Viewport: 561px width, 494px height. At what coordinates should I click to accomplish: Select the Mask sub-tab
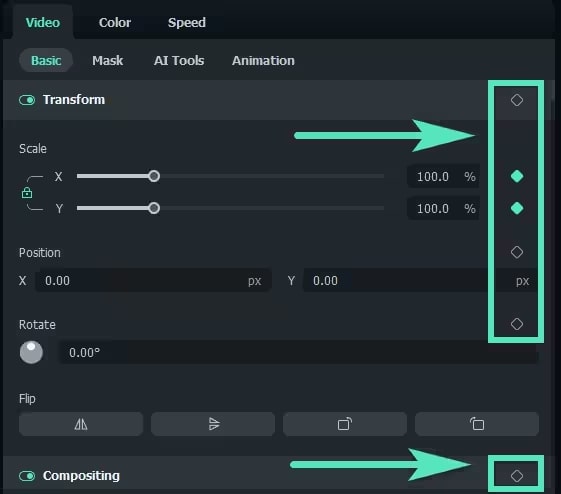pyautogui.click(x=107, y=60)
